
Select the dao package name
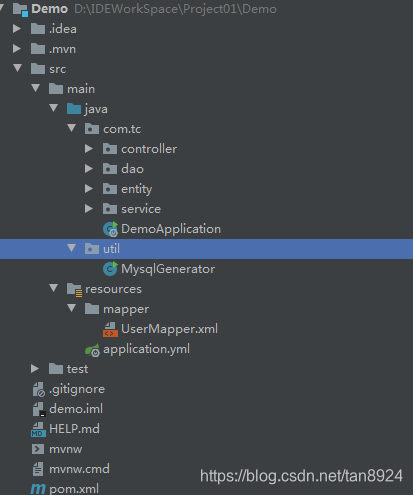[x=132, y=169]
